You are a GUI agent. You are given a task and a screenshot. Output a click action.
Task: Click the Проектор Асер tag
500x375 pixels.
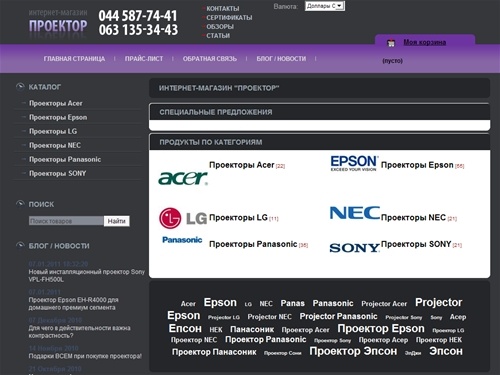pyautogui.click(x=383, y=340)
